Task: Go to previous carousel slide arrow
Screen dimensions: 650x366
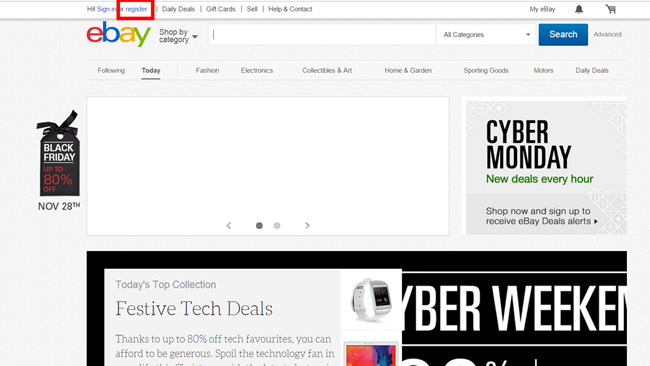Action: pyautogui.click(x=228, y=225)
